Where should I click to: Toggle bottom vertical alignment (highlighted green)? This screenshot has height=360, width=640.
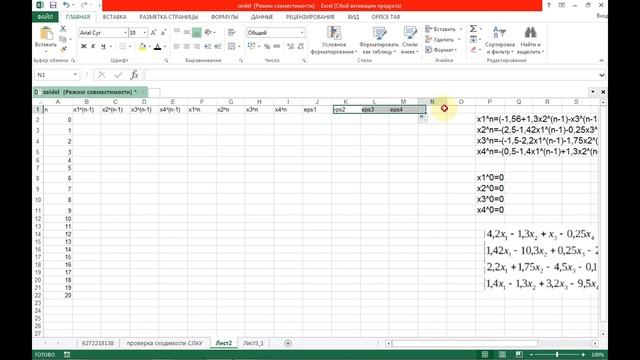[x=196, y=32]
